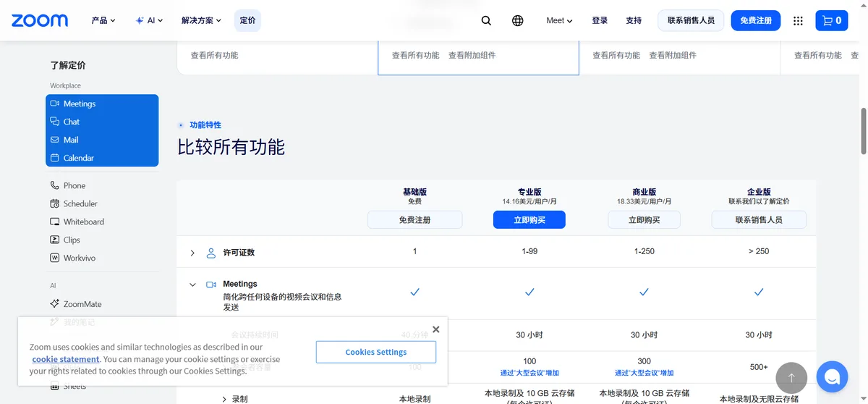Click 查看所有功能 in the highlighted plan card

tap(416, 55)
